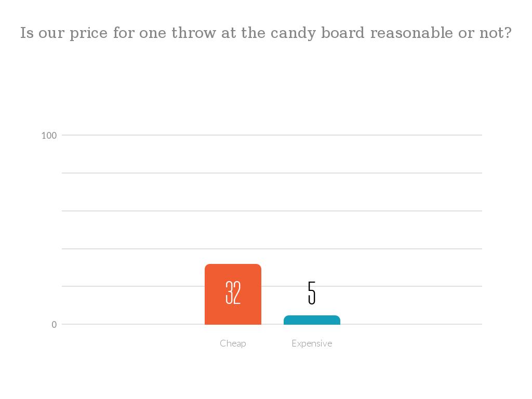Click the orange Cheap bar
The height and width of the screenshot is (399, 532).
pyautogui.click(x=233, y=294)
